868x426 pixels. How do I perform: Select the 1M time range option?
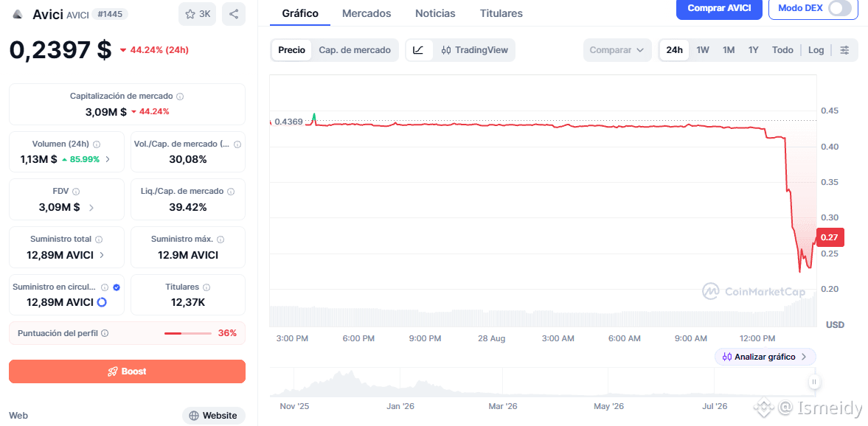pyautogui.click(x=729, y=50)
